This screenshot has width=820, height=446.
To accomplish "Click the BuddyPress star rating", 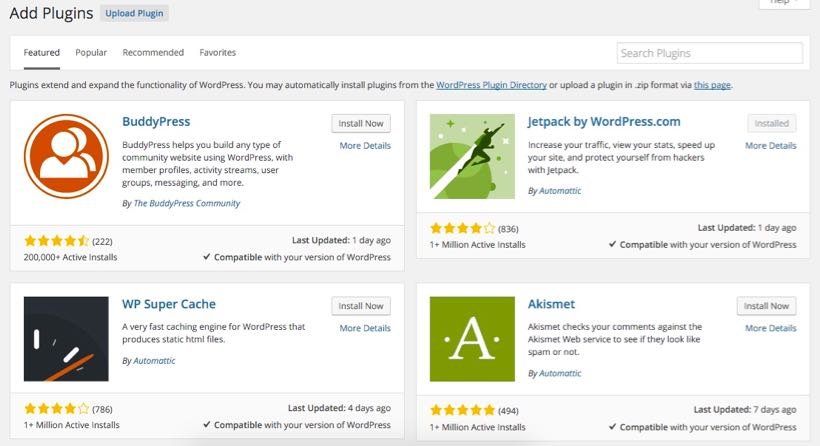I will (56, 241).
